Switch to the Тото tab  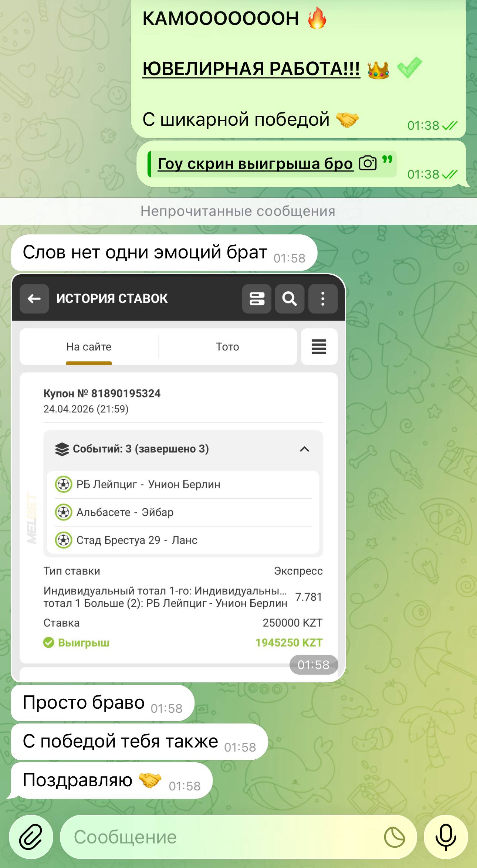click(227, 347)
